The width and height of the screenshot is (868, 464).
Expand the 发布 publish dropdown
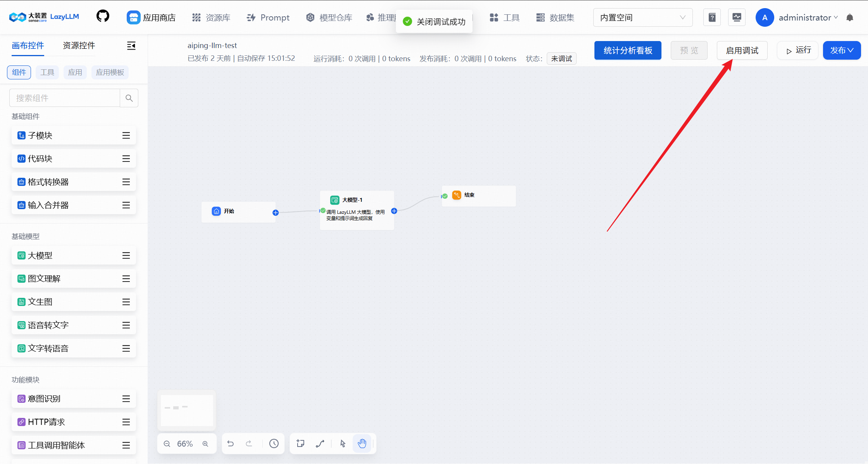[842, 50]
